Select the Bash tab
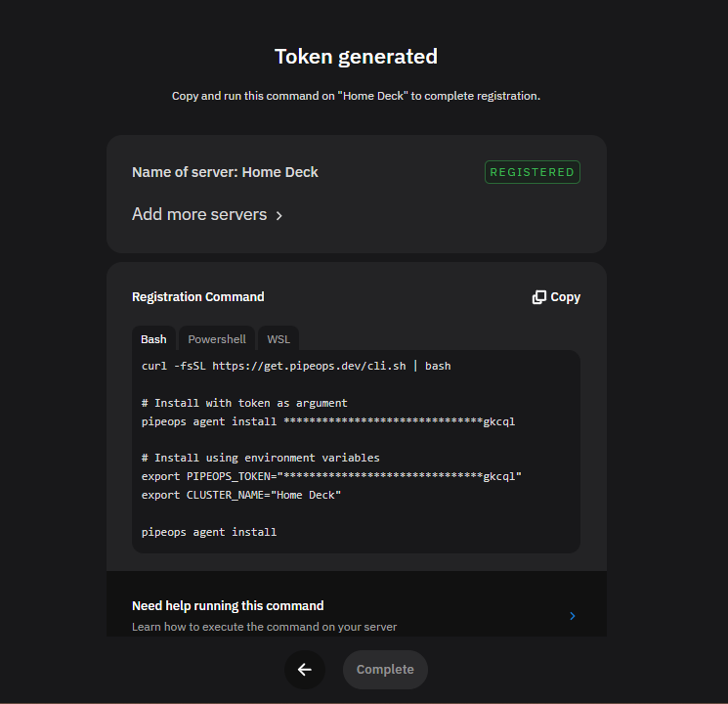728x704 pixels. 153,339
